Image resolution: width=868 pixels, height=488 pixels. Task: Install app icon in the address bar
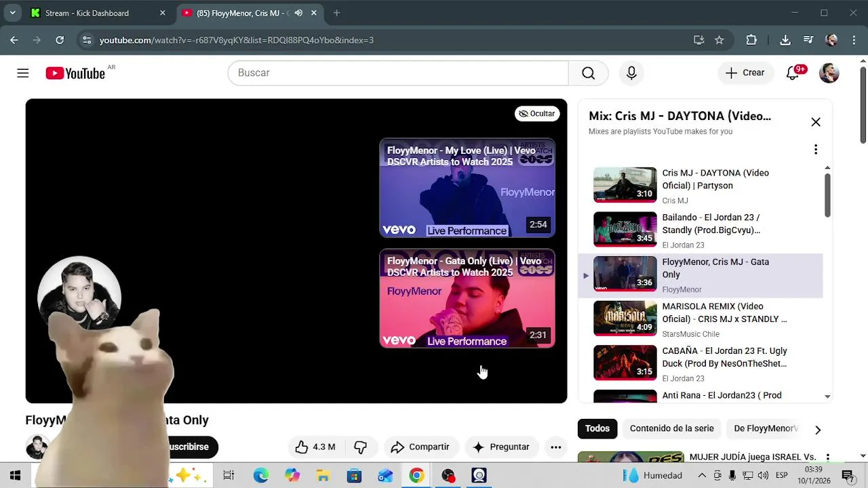click(698, 40)
